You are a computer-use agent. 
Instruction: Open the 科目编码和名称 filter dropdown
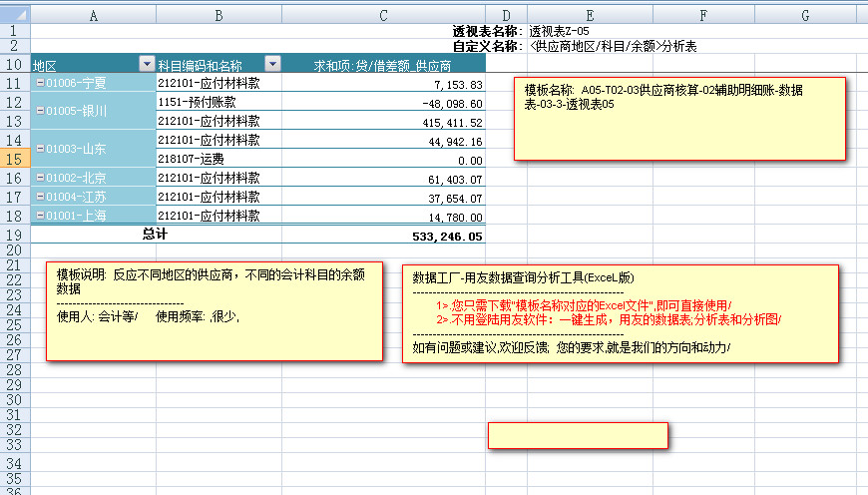[271, 64]
